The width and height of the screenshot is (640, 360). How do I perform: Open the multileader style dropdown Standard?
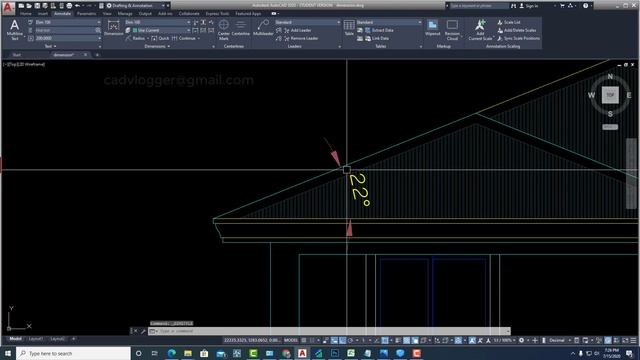(307, 22)
